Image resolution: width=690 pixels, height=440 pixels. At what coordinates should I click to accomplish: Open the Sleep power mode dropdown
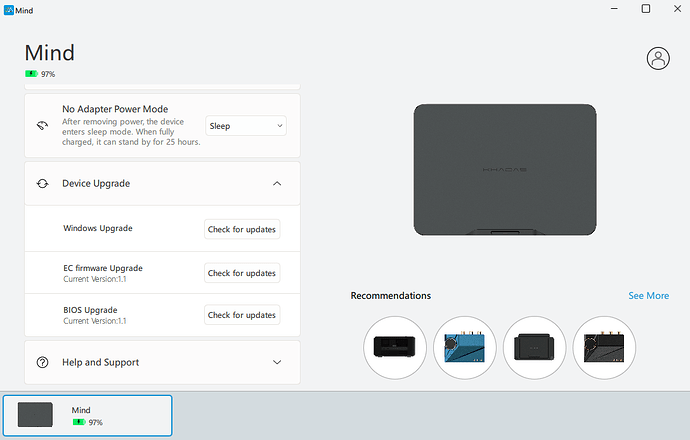[x=246, y=126]
